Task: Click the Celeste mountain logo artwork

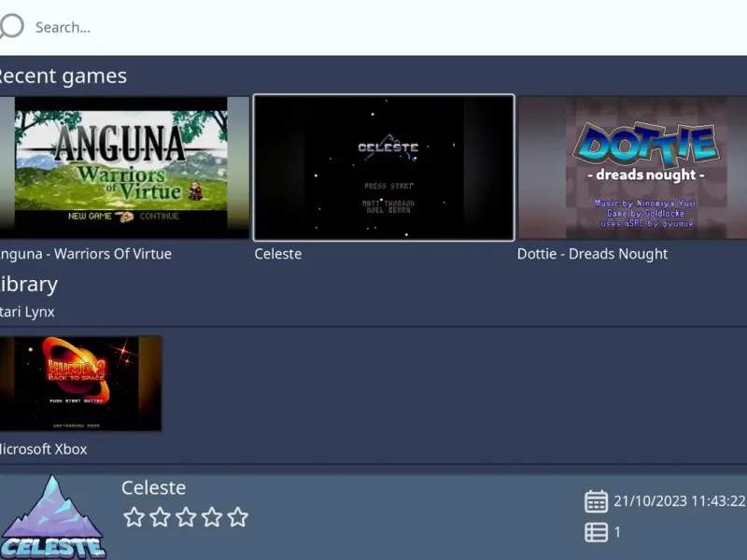Action: pyautogui.click(x=52, y=517)
